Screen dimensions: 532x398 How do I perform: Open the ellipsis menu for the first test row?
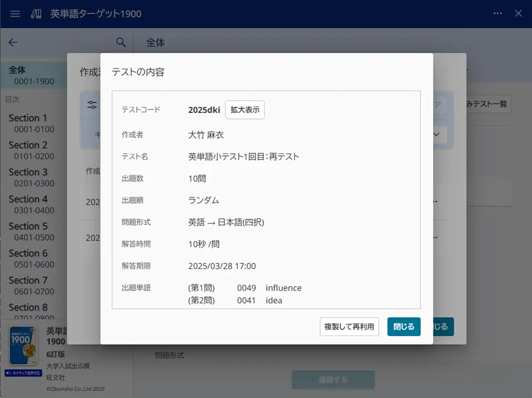point(437,202)
